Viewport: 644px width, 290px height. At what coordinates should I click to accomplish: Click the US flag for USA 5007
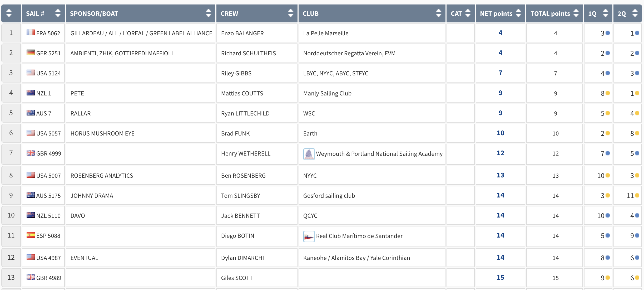coord(31,175)
